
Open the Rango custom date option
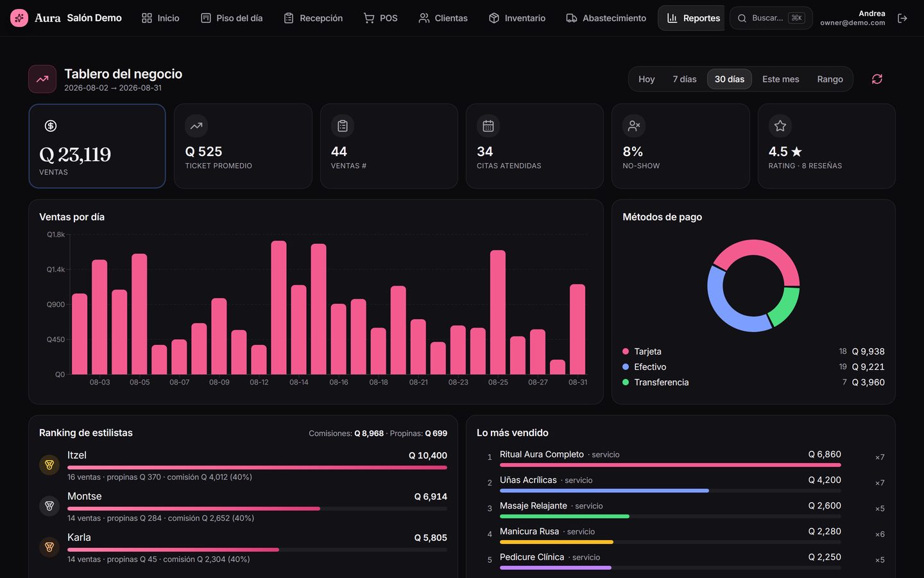830,79
